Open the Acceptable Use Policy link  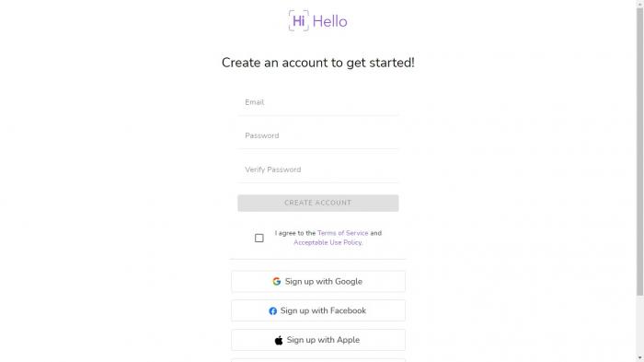328,242
